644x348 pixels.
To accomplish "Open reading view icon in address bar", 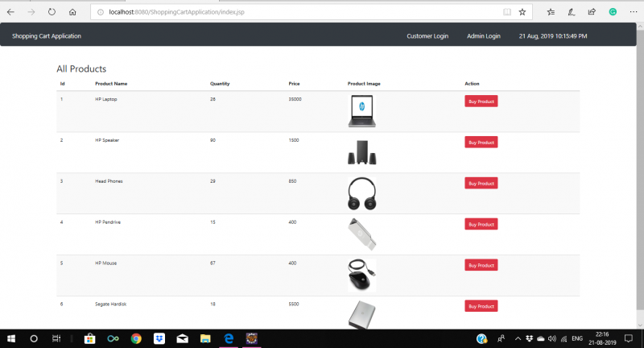I will (507, 12).
